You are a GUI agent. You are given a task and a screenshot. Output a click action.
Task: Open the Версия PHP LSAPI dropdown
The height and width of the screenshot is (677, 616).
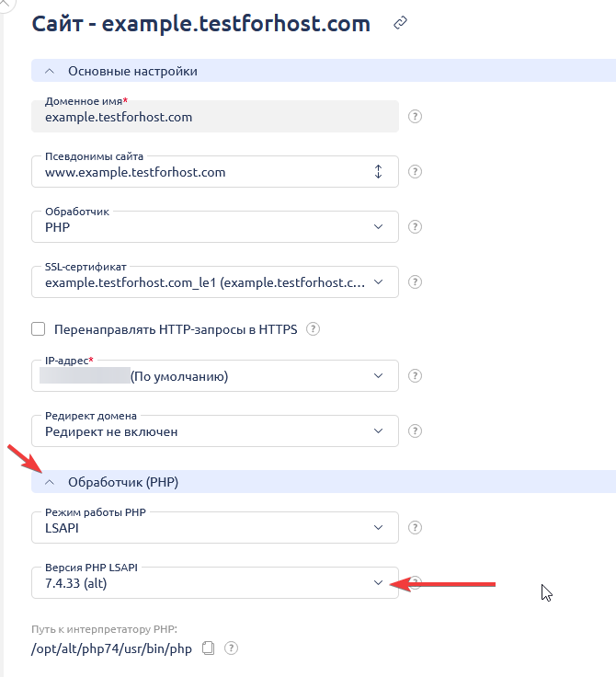pyautogui.click(x=215, y=582)
